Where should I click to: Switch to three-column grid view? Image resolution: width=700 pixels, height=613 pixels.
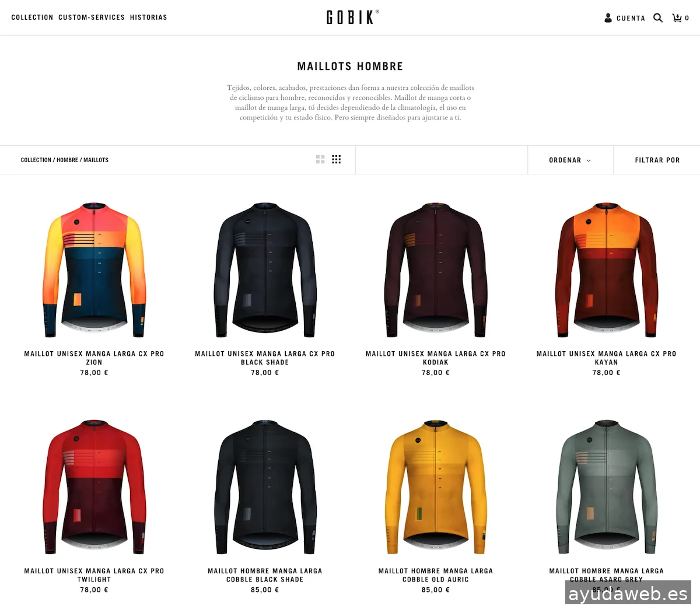click(337, 159)
